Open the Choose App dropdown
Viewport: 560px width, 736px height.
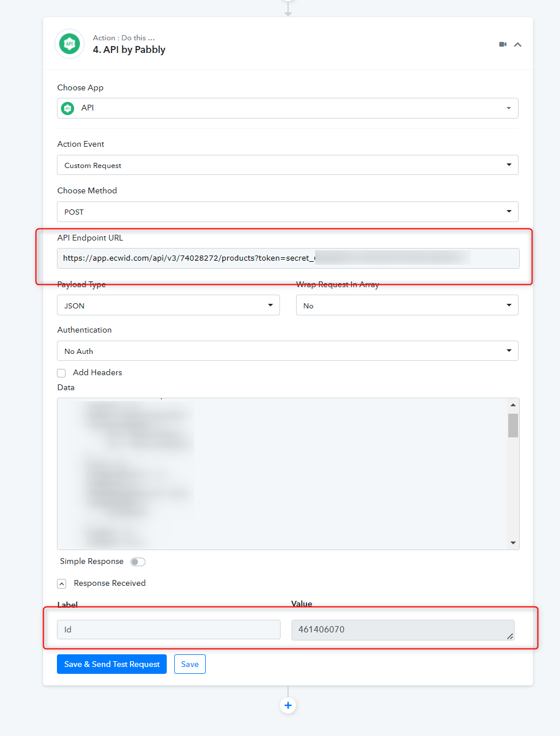click(287, 108)
